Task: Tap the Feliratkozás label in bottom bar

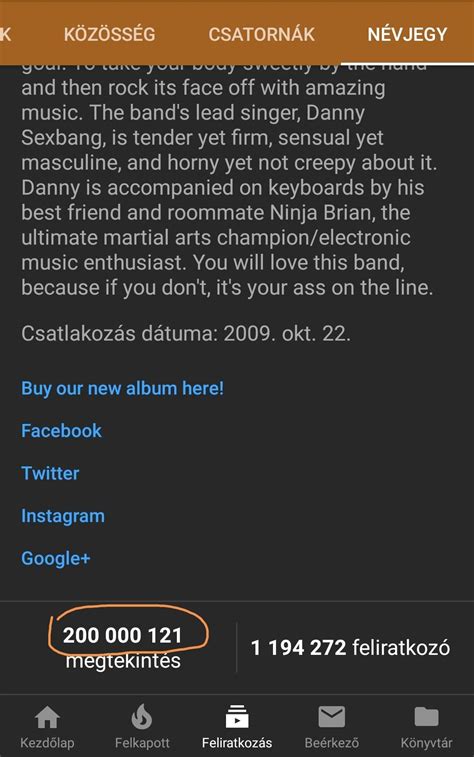Action: pos(237,743)
